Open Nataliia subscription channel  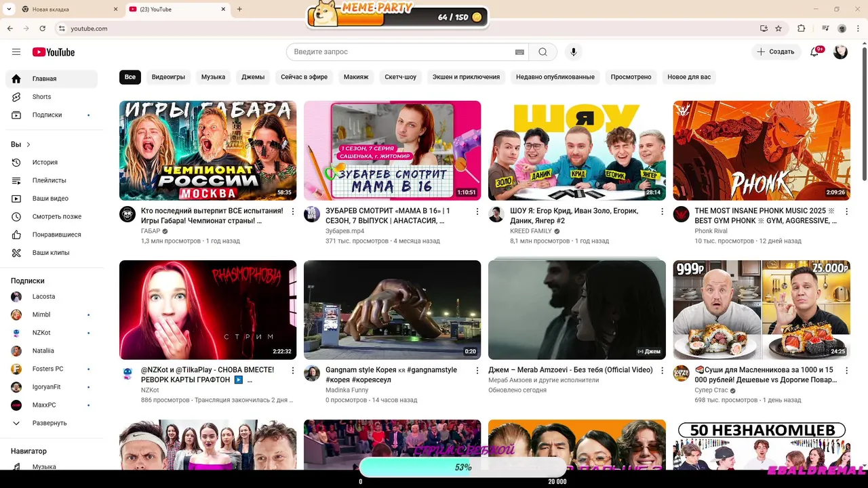(x=52, y=351)
